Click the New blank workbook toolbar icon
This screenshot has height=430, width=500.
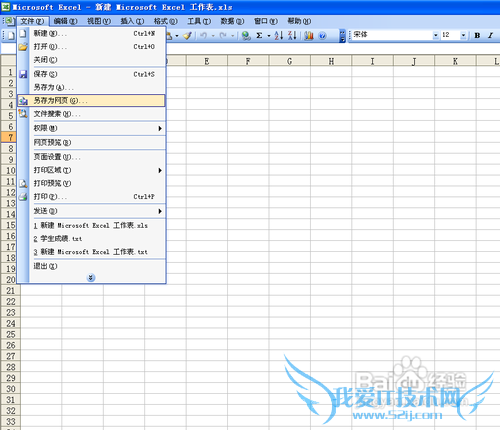11,35
